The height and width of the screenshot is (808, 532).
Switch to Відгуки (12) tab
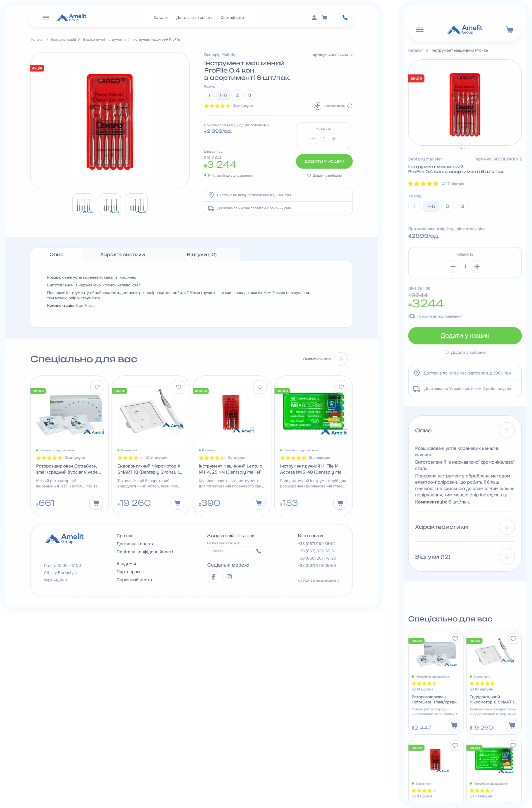202,255
